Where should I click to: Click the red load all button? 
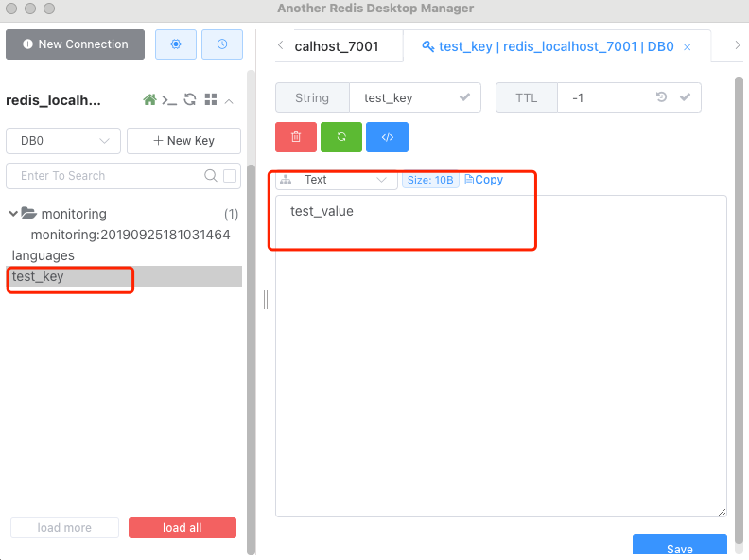click(183, 528)
